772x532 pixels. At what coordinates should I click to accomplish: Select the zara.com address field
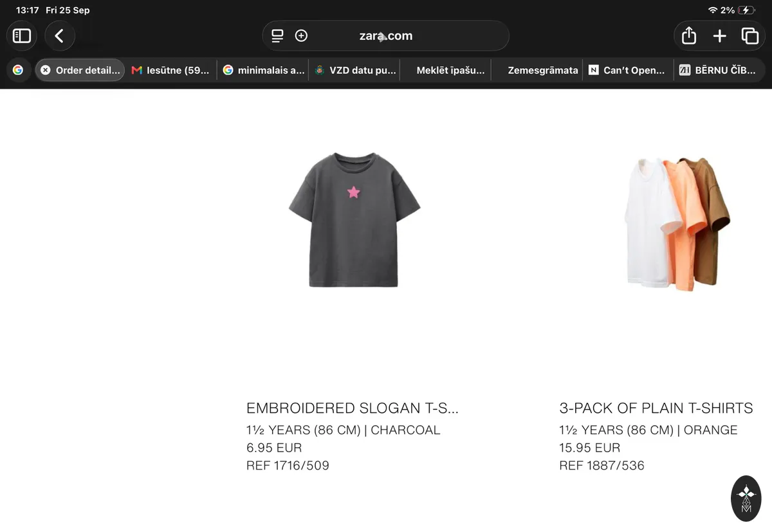[x=385, y=36]
